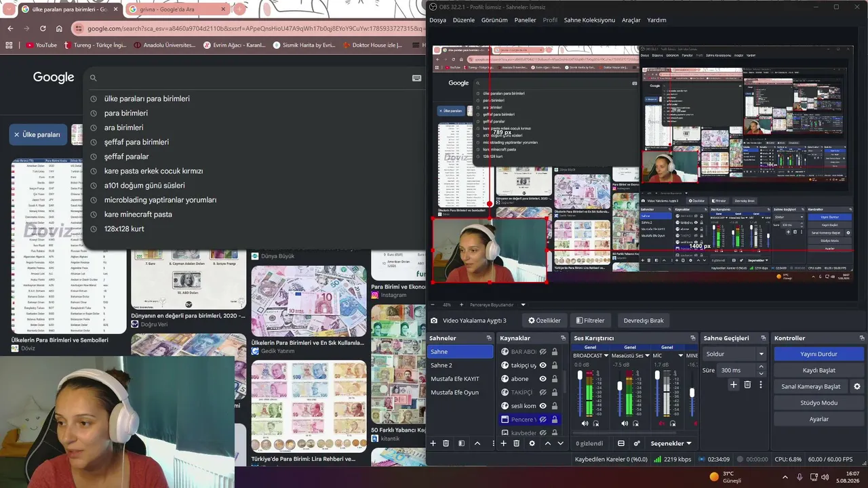Remove scene transition with trash icon

coord(747,384)
